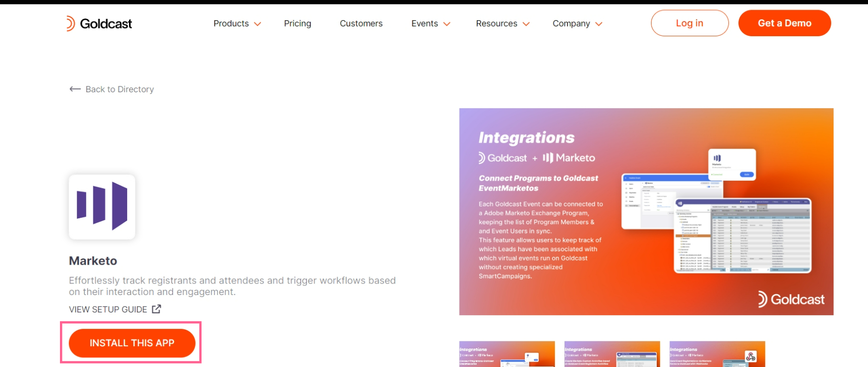
Task: Expand the Company menu chevron
Action: [x=599, y=24]
